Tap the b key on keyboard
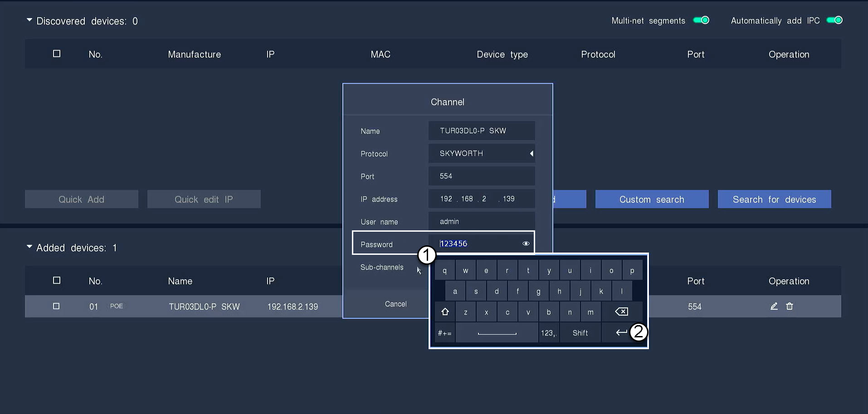 click(x=549, y=312)
